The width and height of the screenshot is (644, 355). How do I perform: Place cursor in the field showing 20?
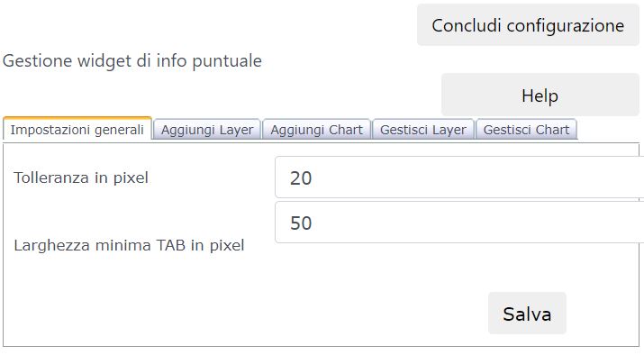[459, 177]
